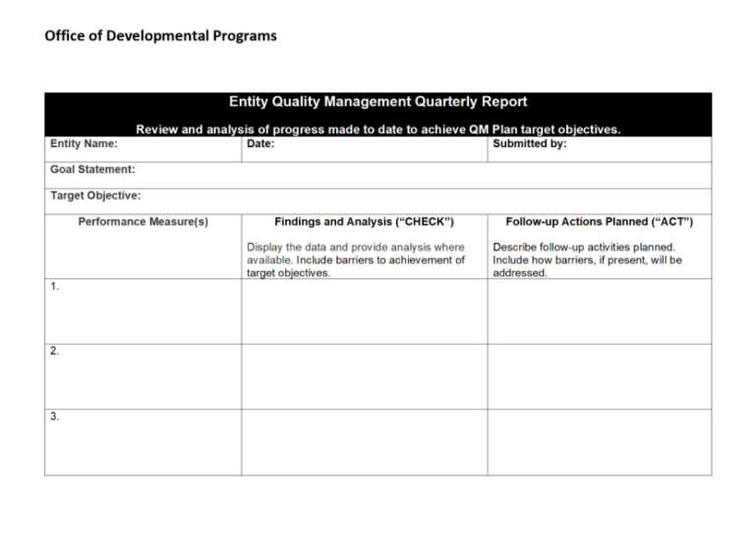This screenshot has height=560, width=755.
Task: Click the 'Office of Developmental Programs' heading
Action: pyautogui.click(x=160, y=36)
